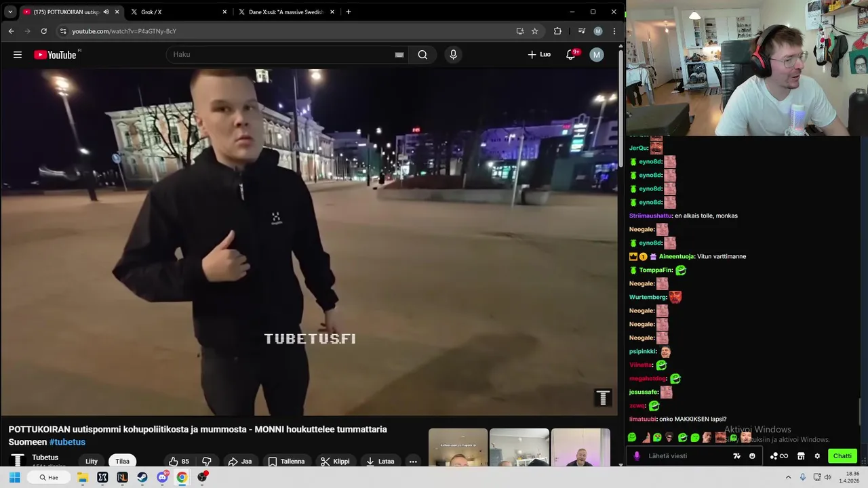The image size is (868, 488).
Task: Open Chrome extensions puzzle icon
Action: 557,31
